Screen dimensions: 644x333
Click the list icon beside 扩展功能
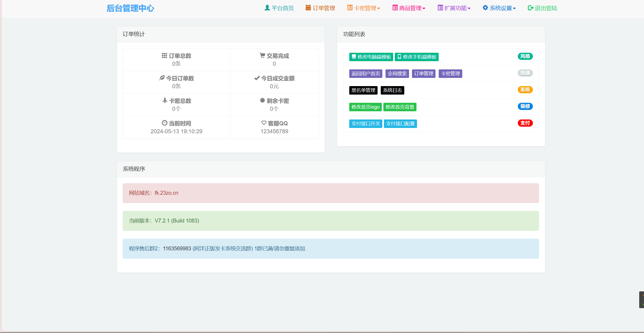tap(440, 8)
